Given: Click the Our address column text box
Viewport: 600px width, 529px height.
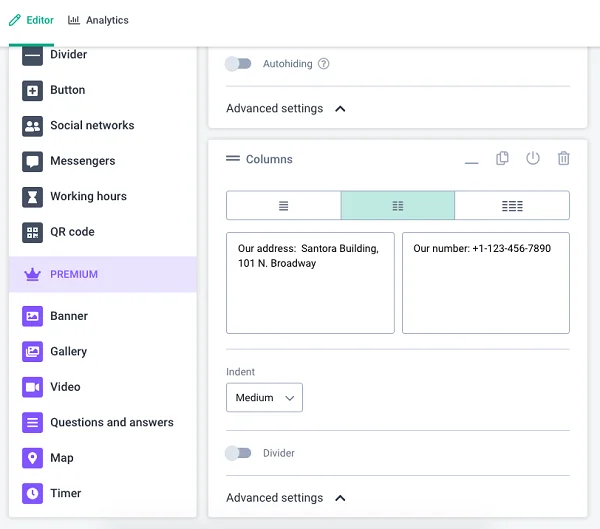Looking at the screenshot, I should pos(310,283).
